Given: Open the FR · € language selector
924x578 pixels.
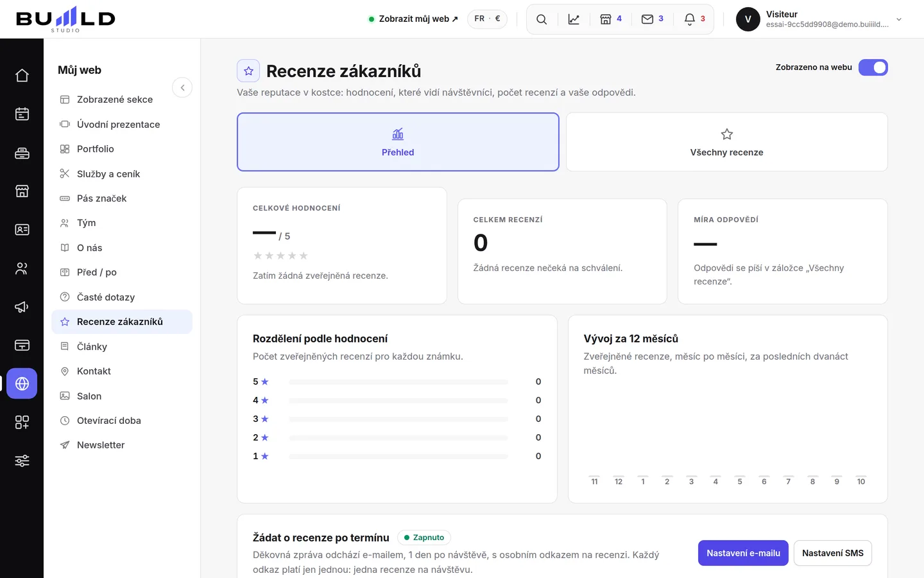Looking at the screenshot, I should (487, 19).
